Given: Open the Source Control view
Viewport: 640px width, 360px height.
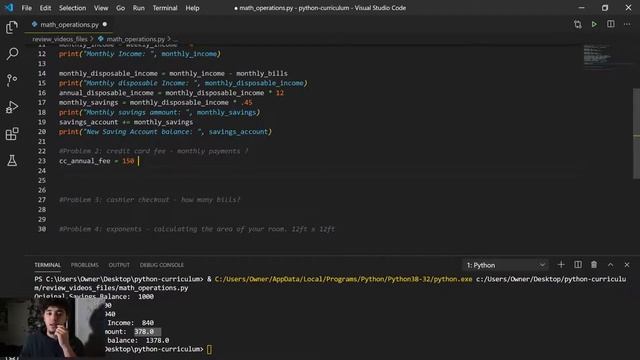Looking at the screenshot, I should (x=12, y=80).
